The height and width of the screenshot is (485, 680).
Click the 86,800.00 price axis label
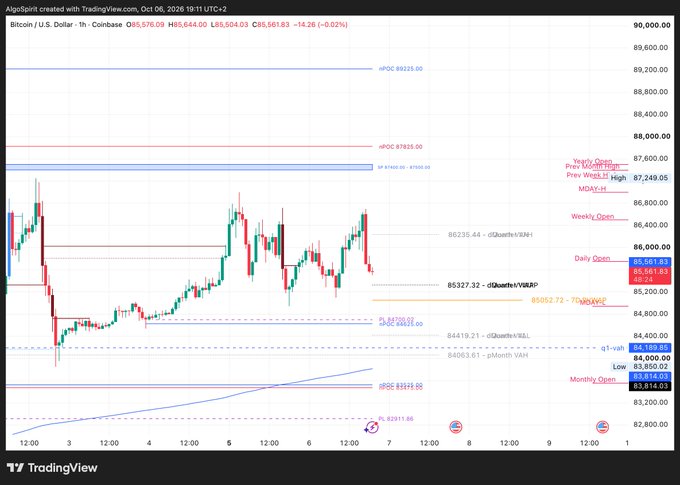(x=652, y=203)
